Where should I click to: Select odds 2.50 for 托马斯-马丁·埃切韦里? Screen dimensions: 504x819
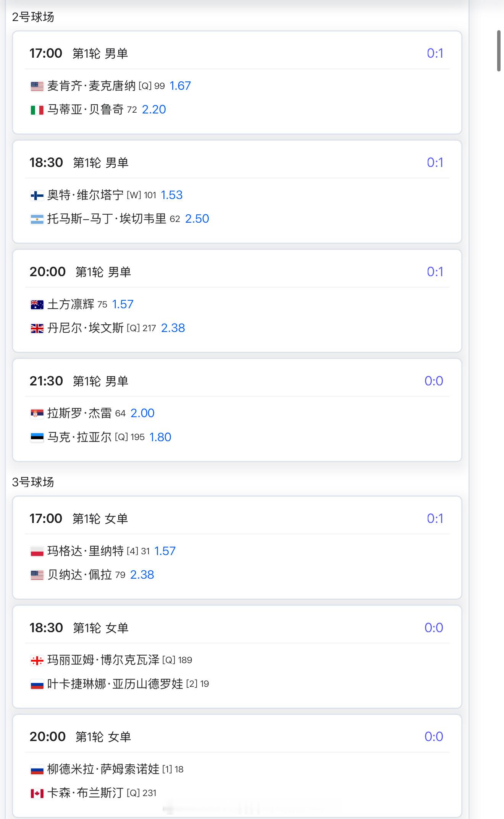tap(197, 219)
